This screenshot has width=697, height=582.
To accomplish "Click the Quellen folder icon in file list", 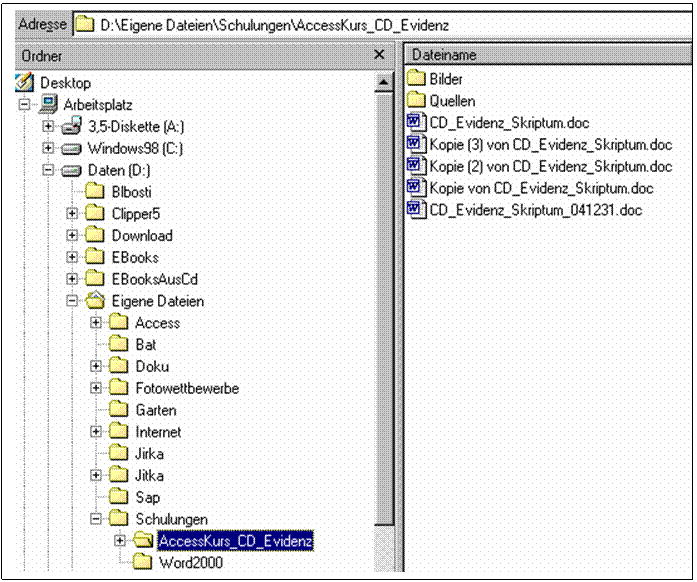I will point(416,100).
